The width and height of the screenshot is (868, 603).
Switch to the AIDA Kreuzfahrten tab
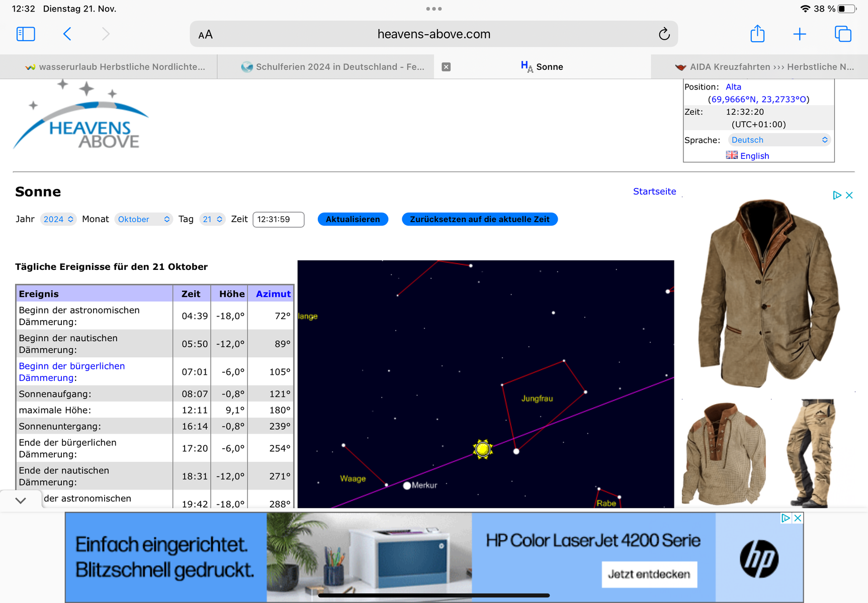[x=764, y=67]
